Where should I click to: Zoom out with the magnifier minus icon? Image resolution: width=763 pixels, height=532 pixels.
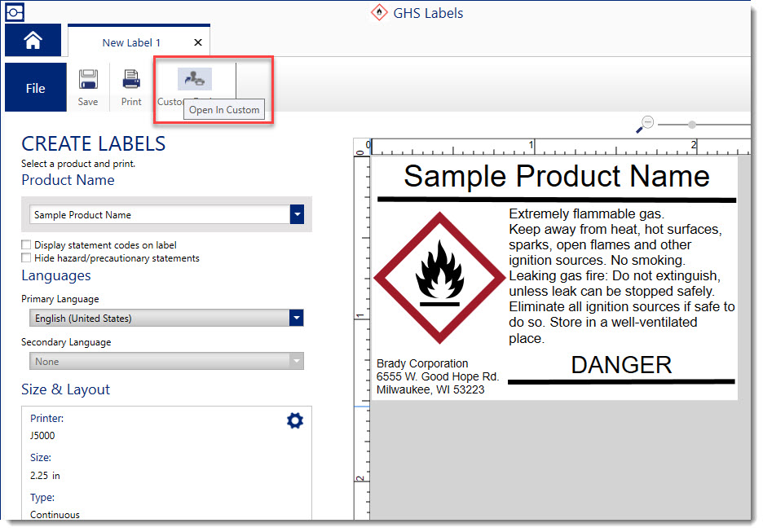pyautogui.click(x=645, y=125)
